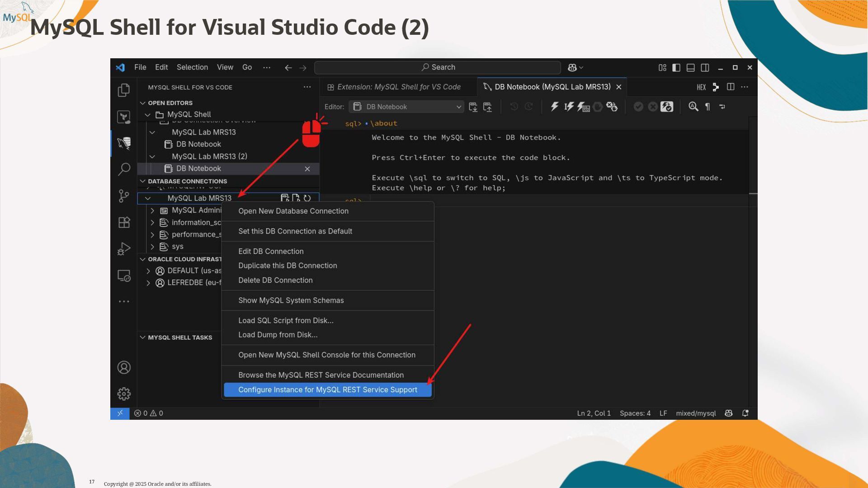Toggle the auto-commit button in the toolbar
This screenshot has width=868, height=488.
click(667, 107)
